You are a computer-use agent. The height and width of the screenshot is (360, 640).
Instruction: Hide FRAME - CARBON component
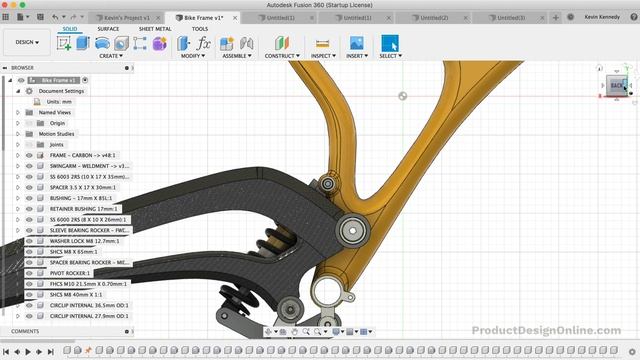point(29,156)
